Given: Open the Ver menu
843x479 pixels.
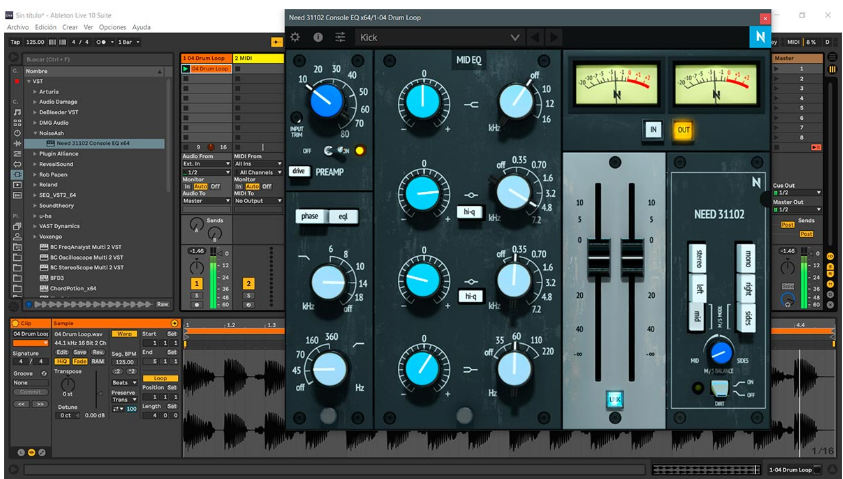Looking at the screenshot, I should point(88,27).
